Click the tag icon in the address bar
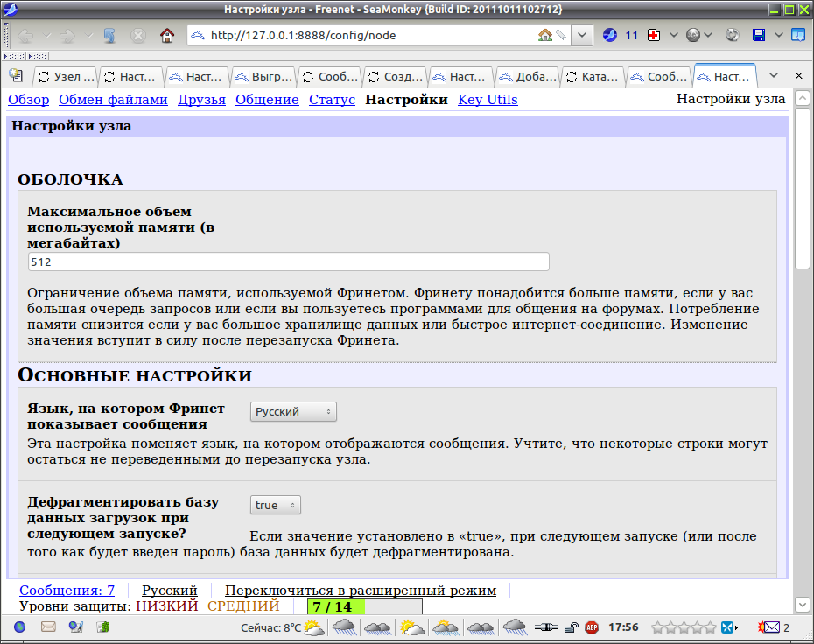Image resolution: width=814 pixels, height=644 pixels. (561, 35)
